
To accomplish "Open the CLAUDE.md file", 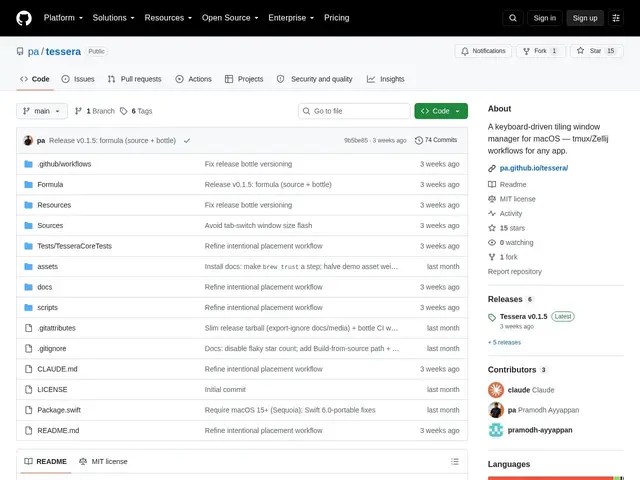I will pos(57,369).
